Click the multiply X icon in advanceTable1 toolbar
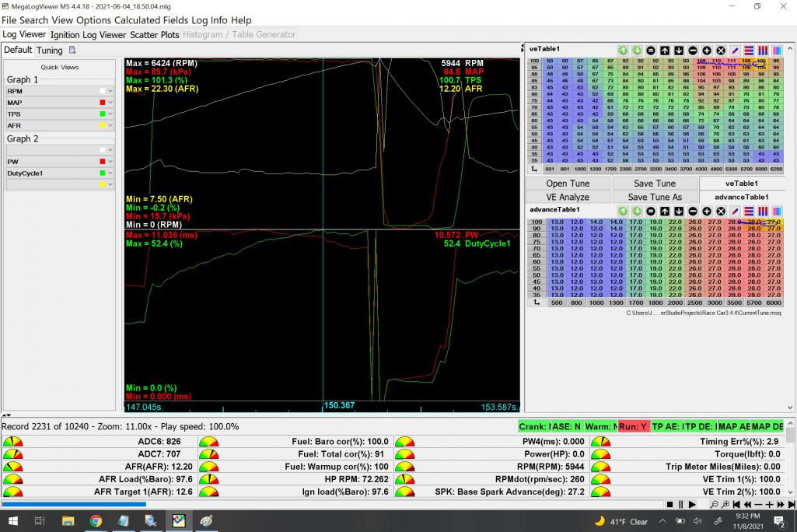This screenshot has width=797, height=532. [x=721, y=211]
